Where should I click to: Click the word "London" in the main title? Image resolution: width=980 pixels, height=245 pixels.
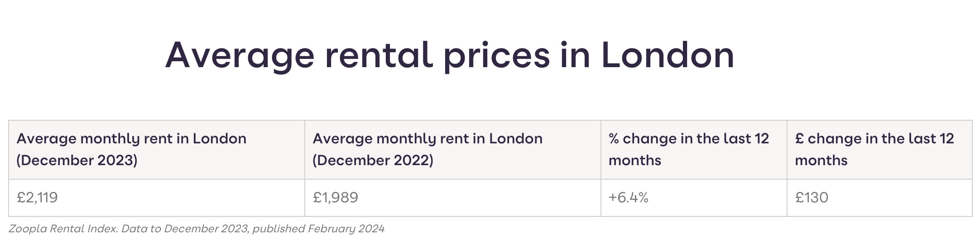point(667,55)
